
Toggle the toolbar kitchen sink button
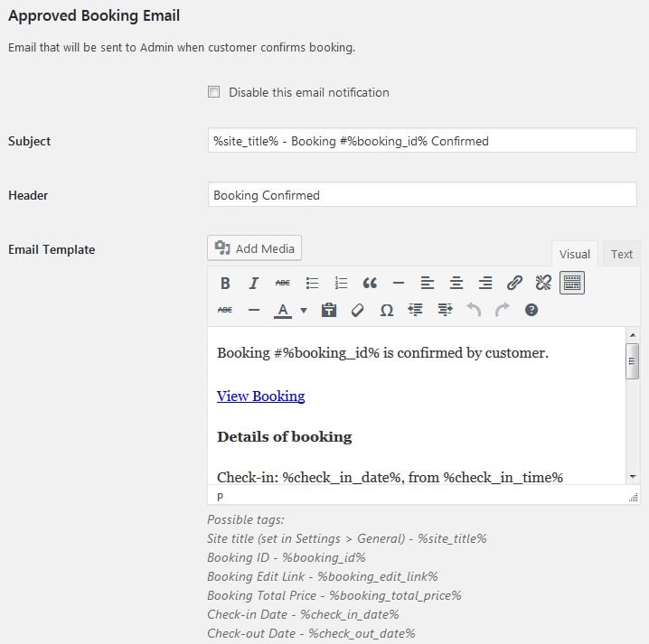pos(572,283)
